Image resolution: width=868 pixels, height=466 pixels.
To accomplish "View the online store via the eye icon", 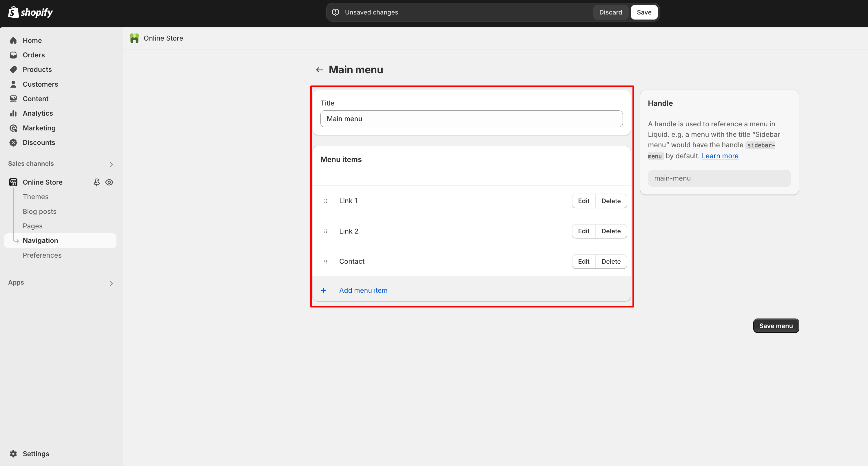I will coord(109,182).
